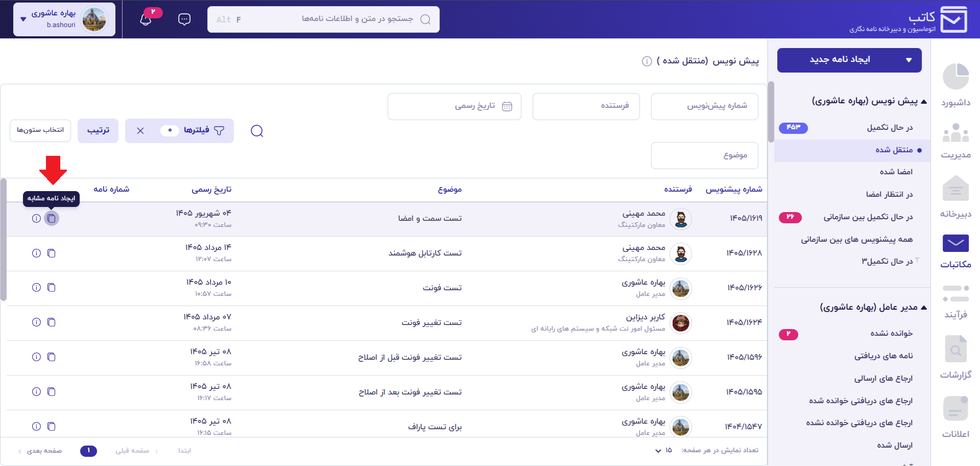Click the info icon next to the page title

pos(647,61)
